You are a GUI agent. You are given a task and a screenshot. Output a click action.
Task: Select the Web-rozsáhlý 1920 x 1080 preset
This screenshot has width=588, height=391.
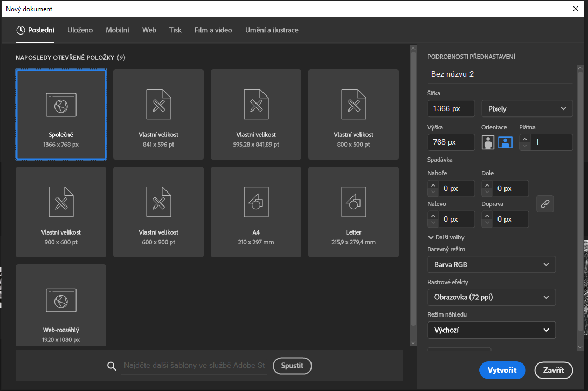pos(61,305)
